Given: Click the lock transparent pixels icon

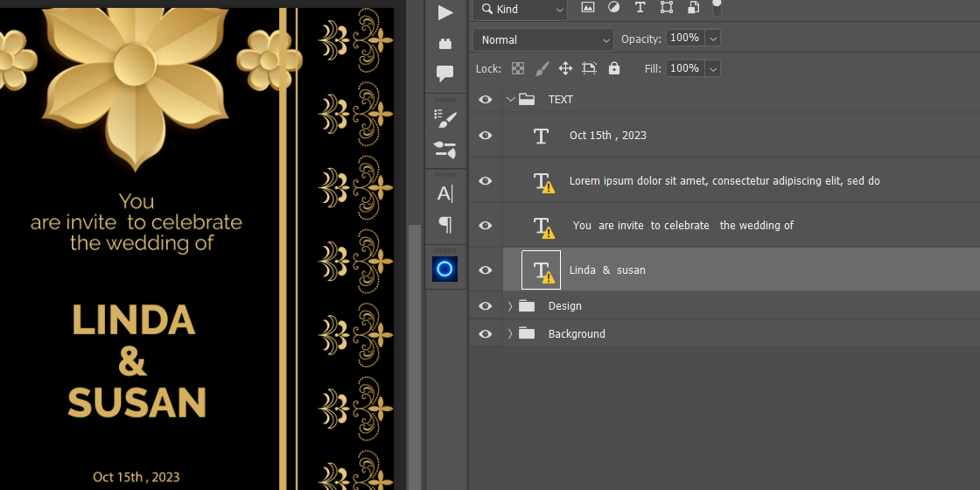Looking at the screenshot, I should pyautogui.click(x=518, y=68).
